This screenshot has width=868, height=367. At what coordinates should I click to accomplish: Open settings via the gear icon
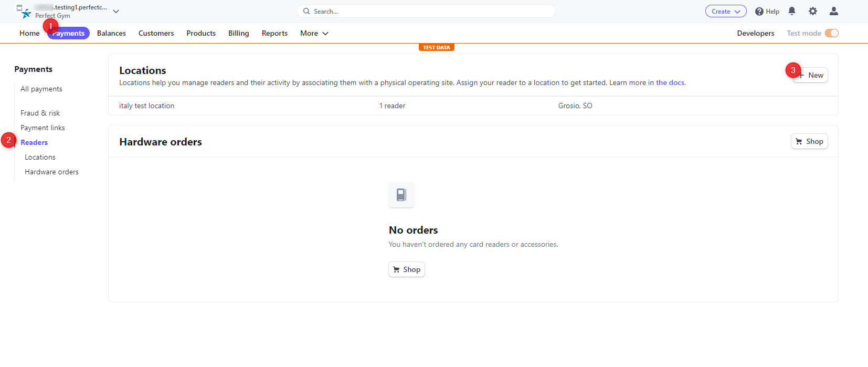click(x=813, y=11)
